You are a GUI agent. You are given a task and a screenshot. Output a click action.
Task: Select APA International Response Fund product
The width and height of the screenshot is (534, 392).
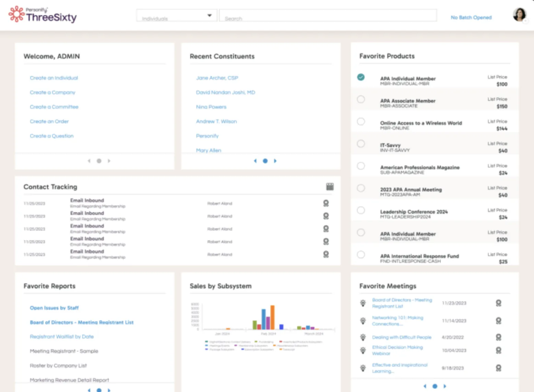coord(361,255)
